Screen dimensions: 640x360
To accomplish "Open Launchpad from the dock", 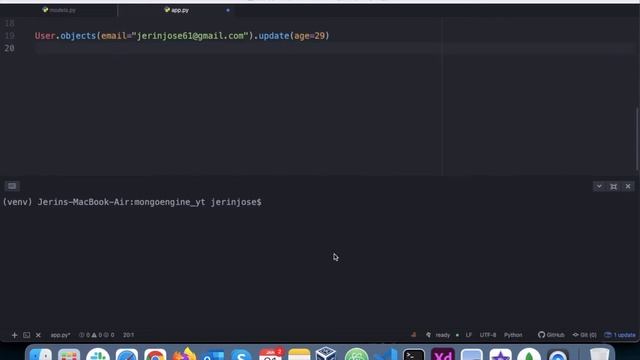I will coord(69,355).
